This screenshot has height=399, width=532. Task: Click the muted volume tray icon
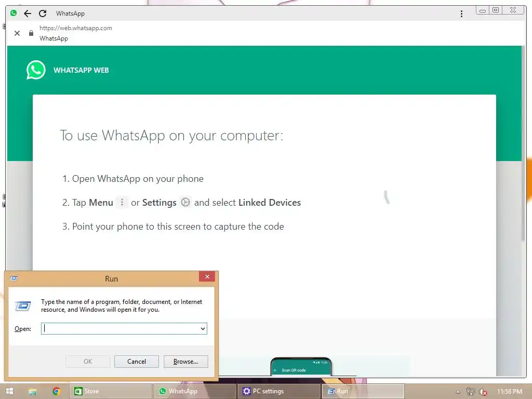point(483,392)
